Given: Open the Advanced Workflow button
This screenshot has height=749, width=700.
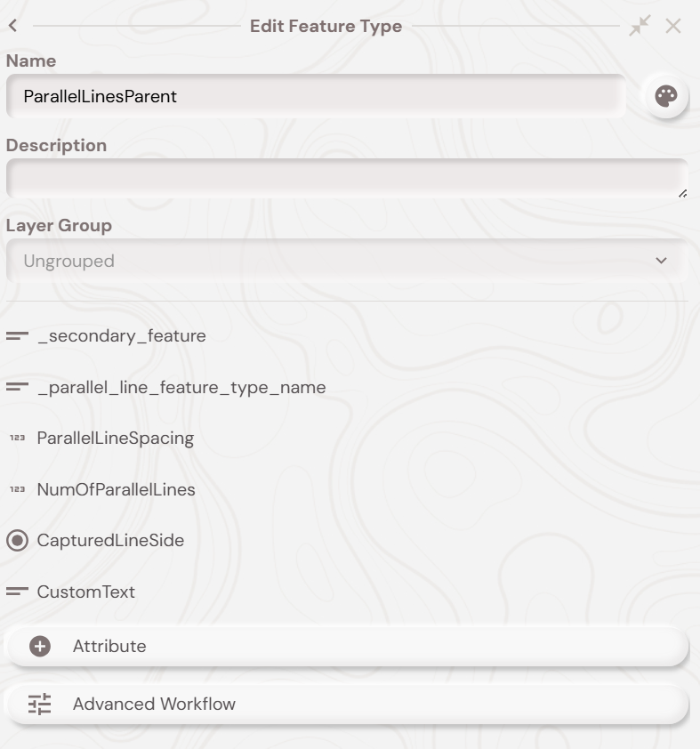Looking at the screenshot, I should pyautogui.click(x=347, y=705).
